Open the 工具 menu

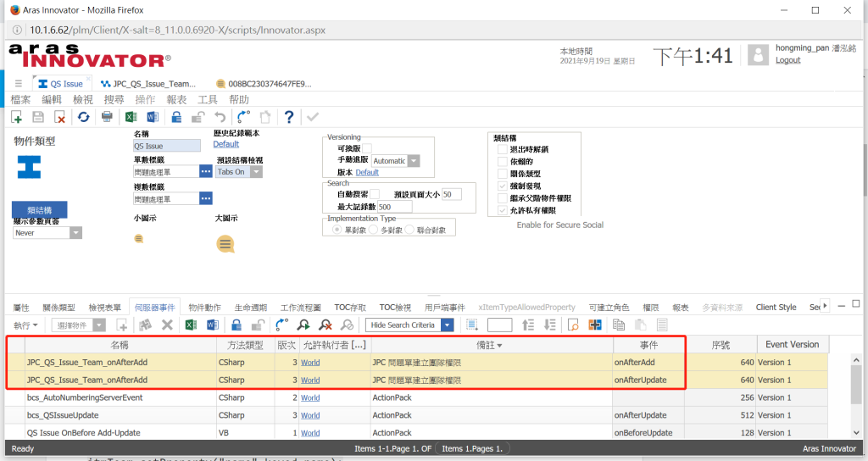point(208,100)
